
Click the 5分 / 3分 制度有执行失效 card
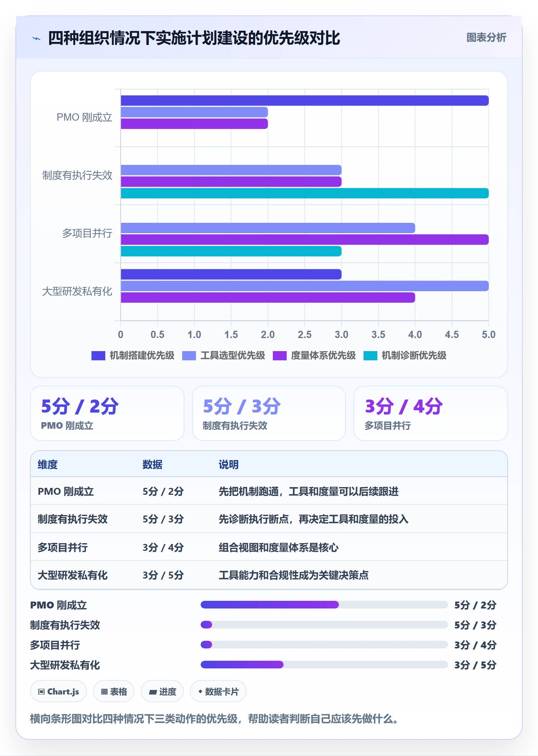pyautogui.click(x=269, y=413)
